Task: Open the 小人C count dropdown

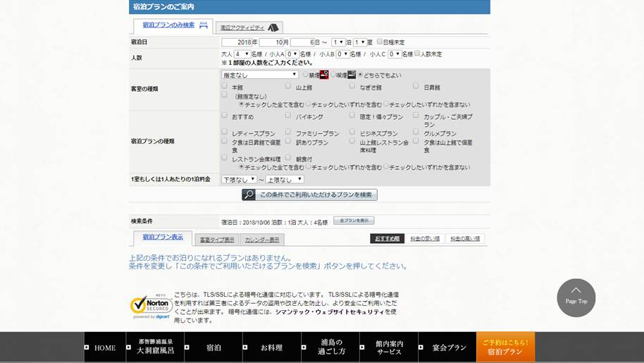Action: click(395, 54)
